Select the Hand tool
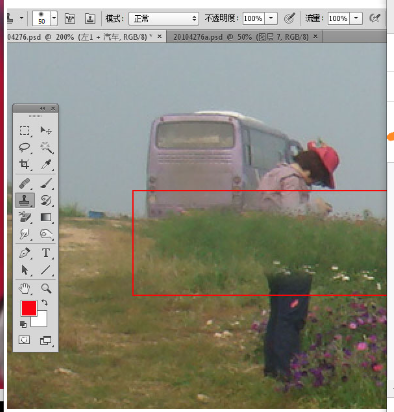 25,288
